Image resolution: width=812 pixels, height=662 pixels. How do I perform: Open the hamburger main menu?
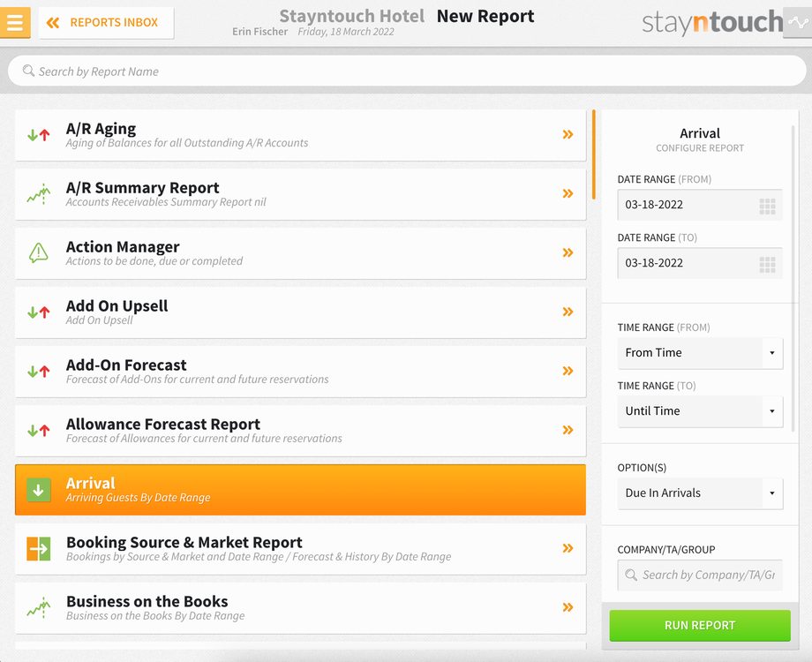(15, 22)
